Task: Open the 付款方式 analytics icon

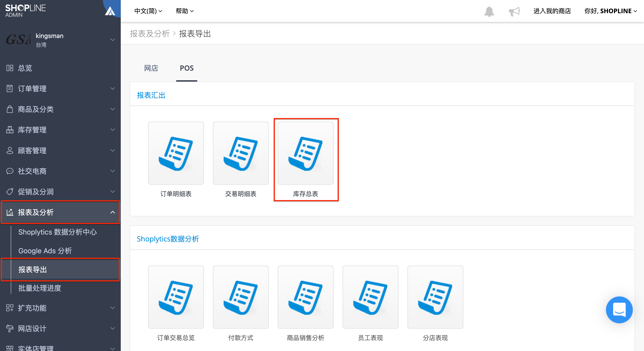Action: click(x=241, y=297)
